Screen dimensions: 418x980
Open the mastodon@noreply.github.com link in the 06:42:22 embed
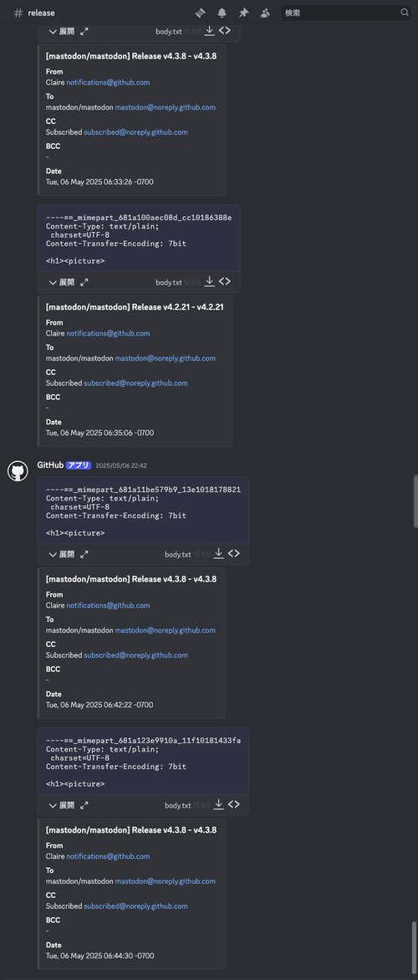point(166,630)
